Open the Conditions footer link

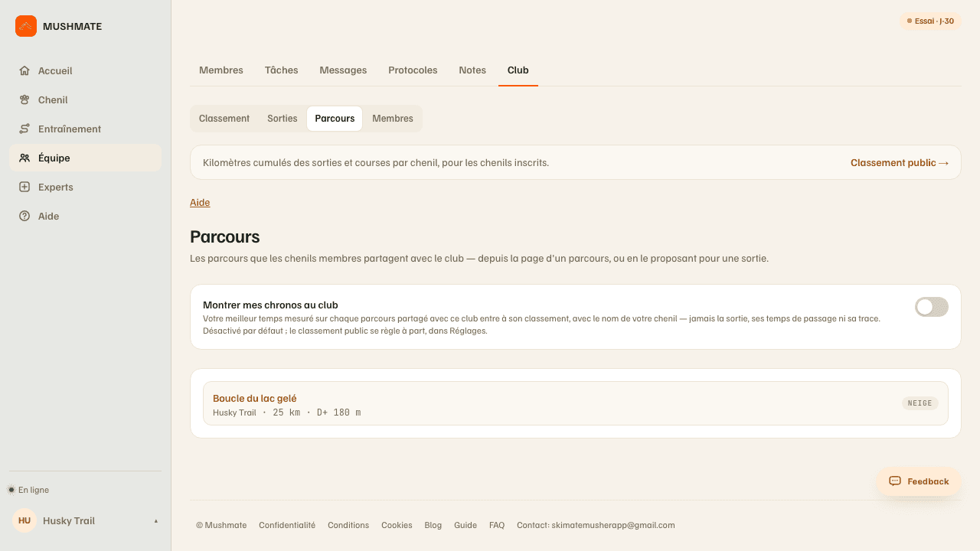pyautogui.click(x=348, y=525)
